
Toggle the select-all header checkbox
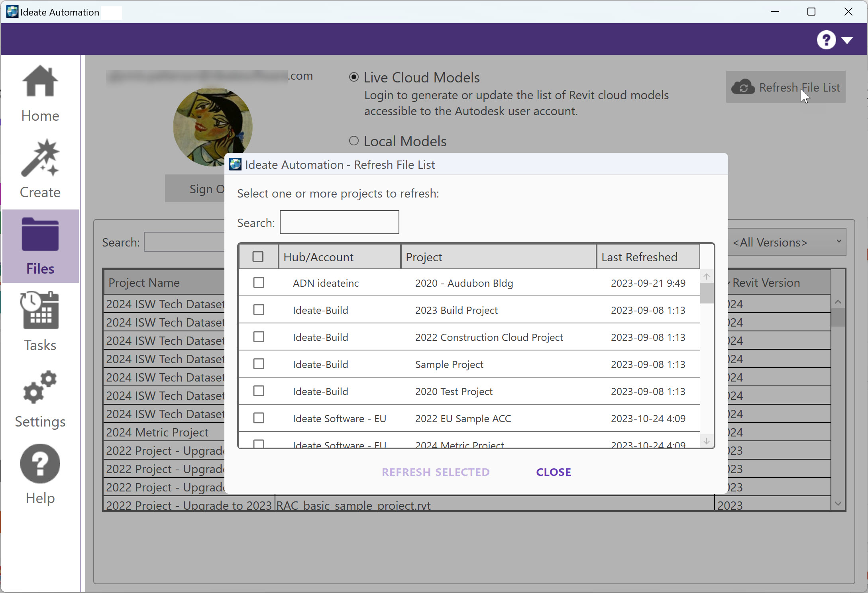pyautogui.click(x=258, y=257)
